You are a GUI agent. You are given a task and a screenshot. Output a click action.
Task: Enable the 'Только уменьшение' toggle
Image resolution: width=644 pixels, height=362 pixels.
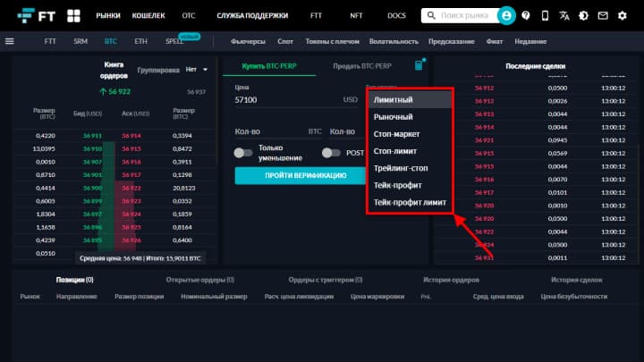(x=243, y=153)
